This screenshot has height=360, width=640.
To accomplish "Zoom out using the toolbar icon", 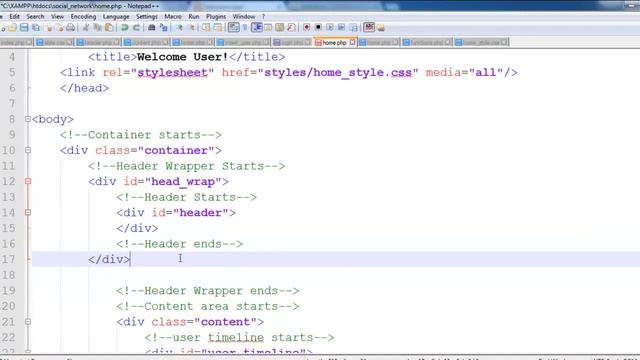I will [192, 27].
